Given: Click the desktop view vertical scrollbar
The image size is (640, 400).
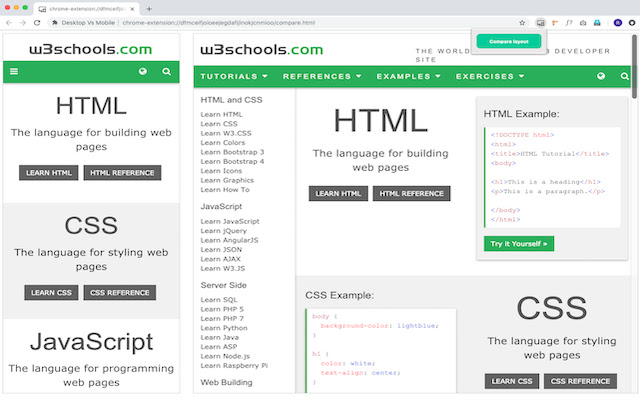Looking at the screenshot, I should click(634, 67).
